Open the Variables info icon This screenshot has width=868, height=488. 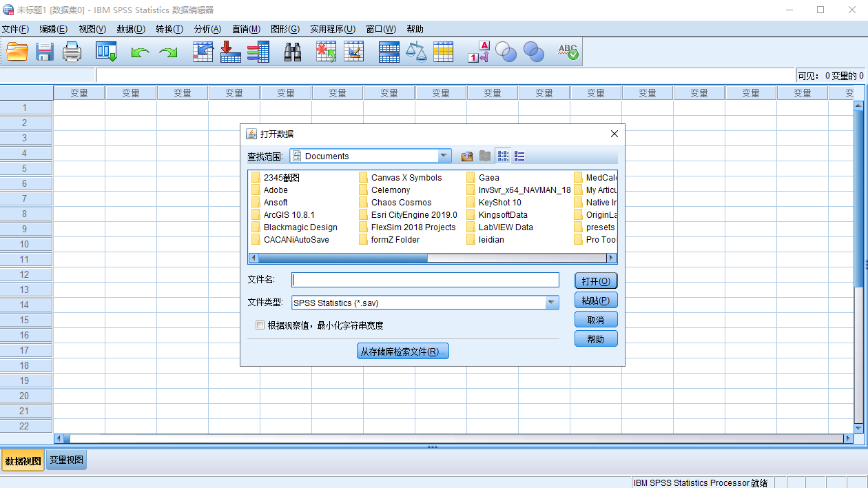point(258,52)
